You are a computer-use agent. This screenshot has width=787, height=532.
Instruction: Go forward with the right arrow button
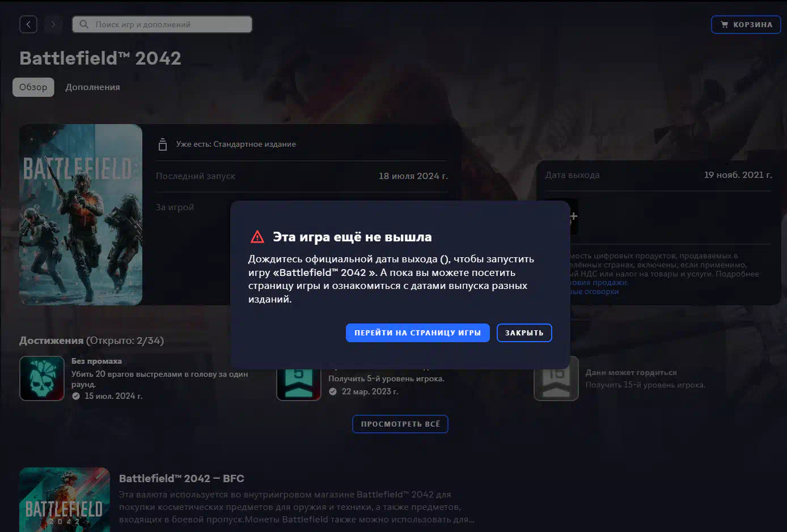[53, 24]
